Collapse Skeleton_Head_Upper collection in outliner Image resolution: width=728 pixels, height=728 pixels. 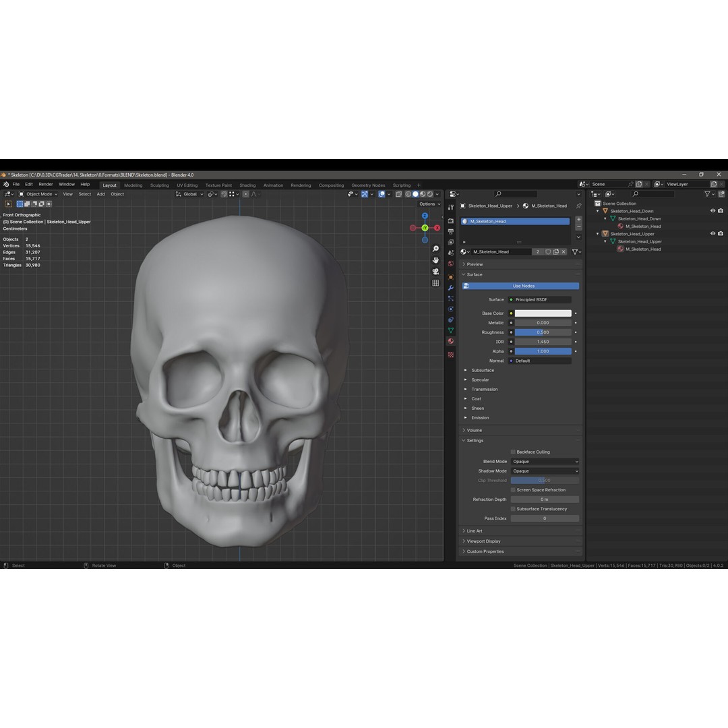pyautogui.click(x=597, y=233)
